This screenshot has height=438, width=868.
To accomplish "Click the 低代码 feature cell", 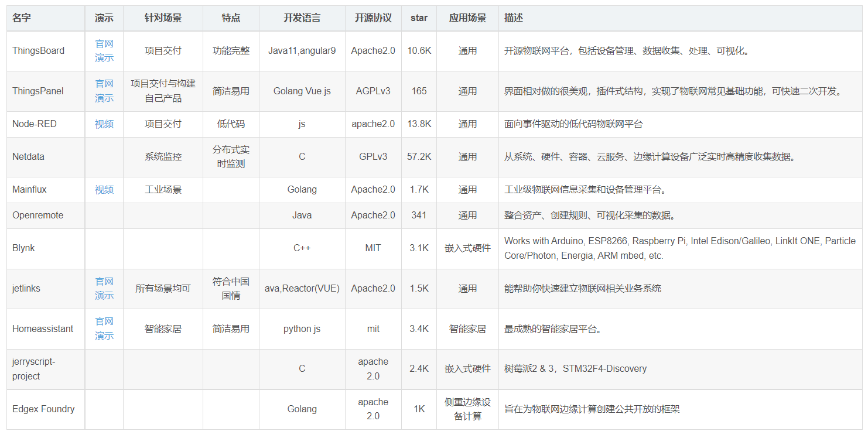I will pyautogui.click(x=231, y=124).
